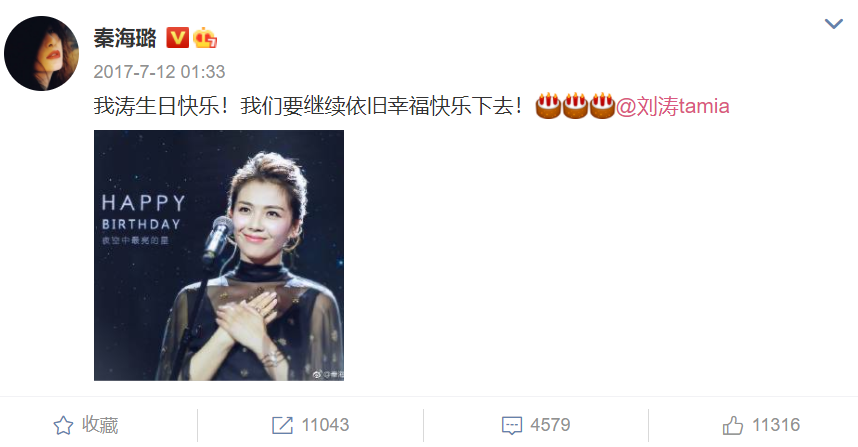Screen dimensions: 858x447
Task: Click the Weibo watermark on photo corner
Action: [328, 375]
